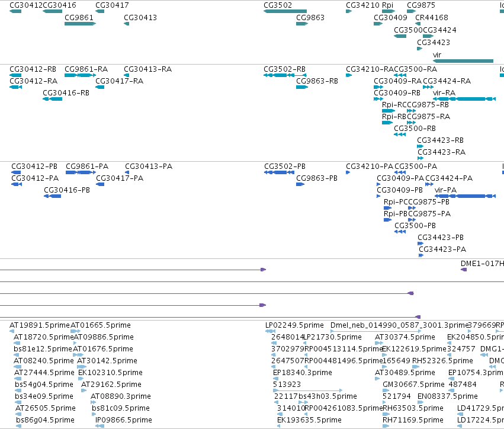This screenshot has height=429, width=504.
Task: Select the AT08890.3prime EST label
Action: coord(121,396)
